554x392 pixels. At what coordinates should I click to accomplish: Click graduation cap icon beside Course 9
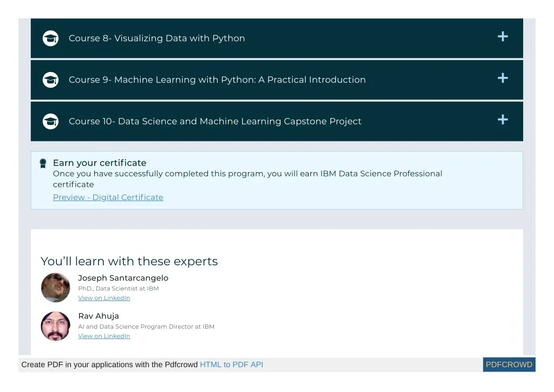click(50, 80)
